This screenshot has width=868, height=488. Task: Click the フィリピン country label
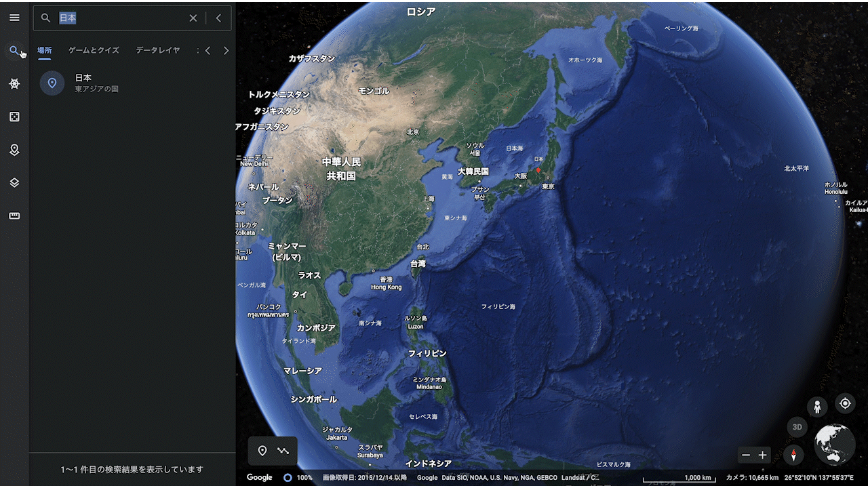(x=427, y=354)
